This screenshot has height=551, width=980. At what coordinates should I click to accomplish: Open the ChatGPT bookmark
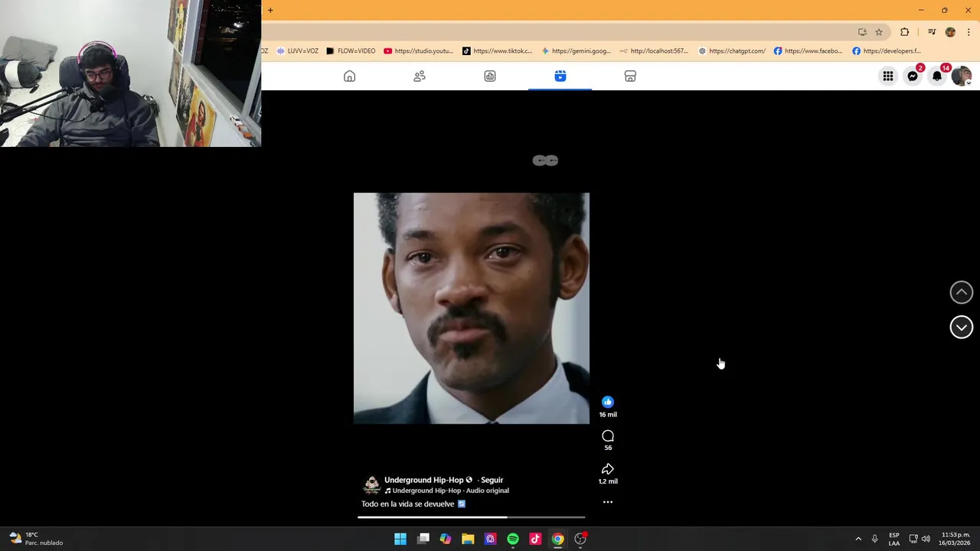click(732, 51)
